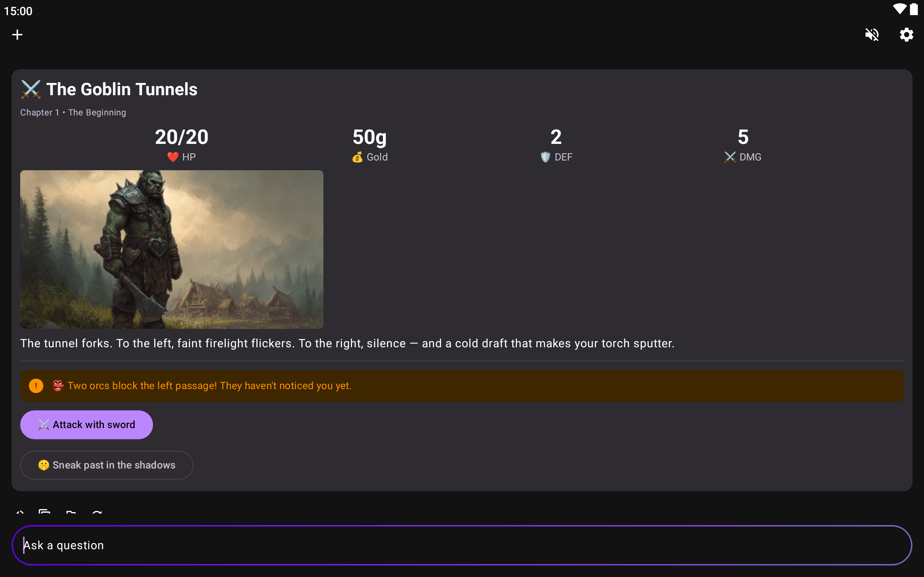Choose Sneak past in the shadows

(106, 465)
